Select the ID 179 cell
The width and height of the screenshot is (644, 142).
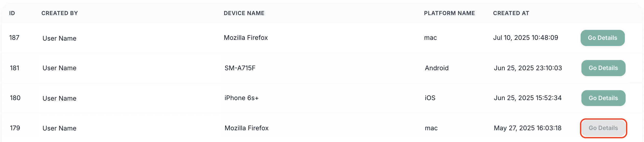click(15, 128)
